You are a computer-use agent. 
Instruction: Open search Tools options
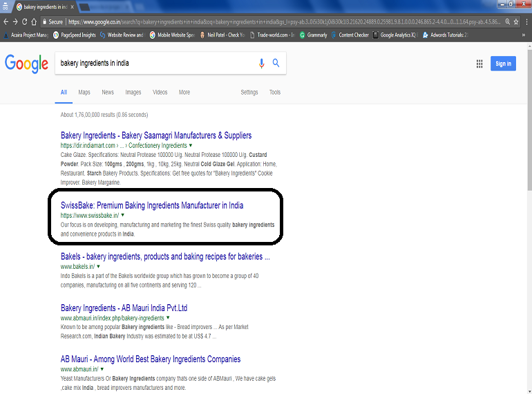[x=275, y=93]
